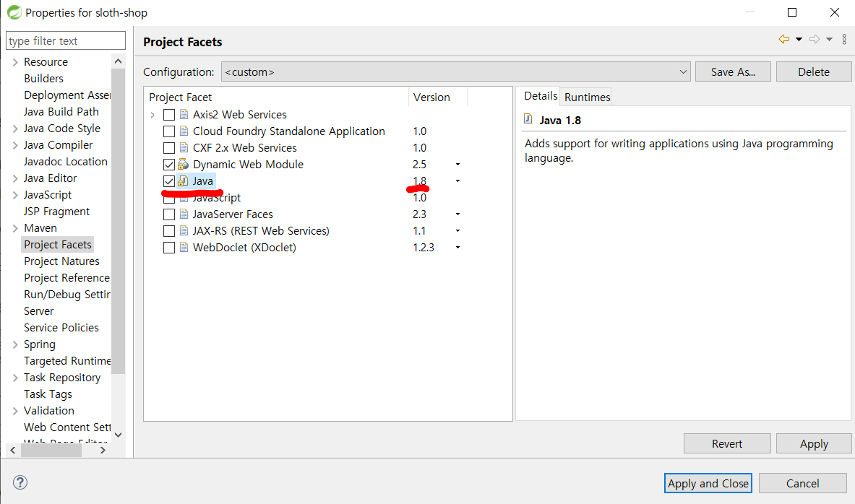The image size is (855, 504).
Task: Click the WebDoclet (XDoclet) facet icon
Action: 184,248
